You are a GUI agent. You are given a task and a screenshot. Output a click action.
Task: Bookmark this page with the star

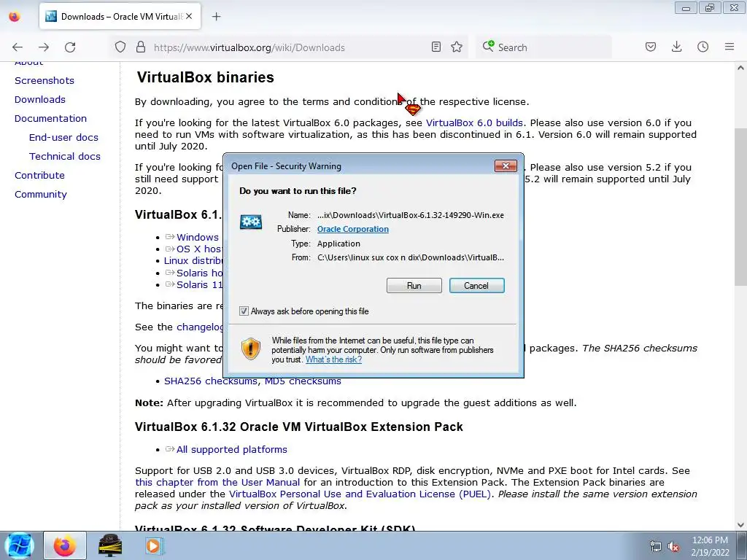point(457,47)
